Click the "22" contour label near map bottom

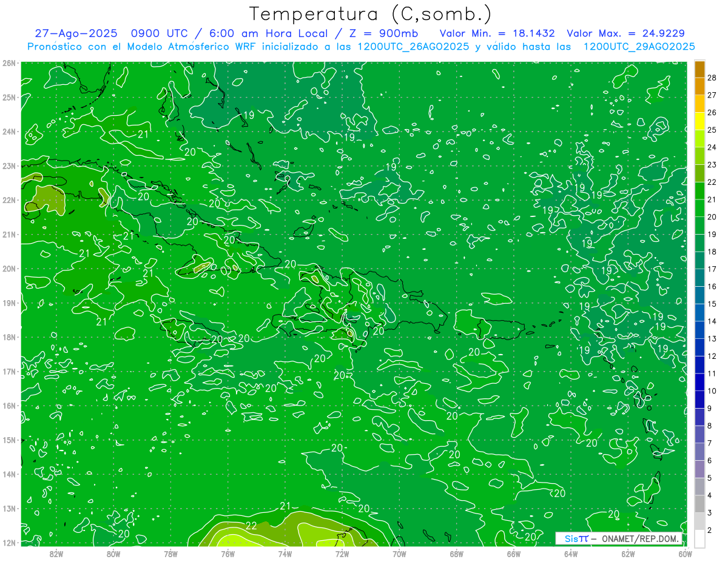[x=251, y=525]
